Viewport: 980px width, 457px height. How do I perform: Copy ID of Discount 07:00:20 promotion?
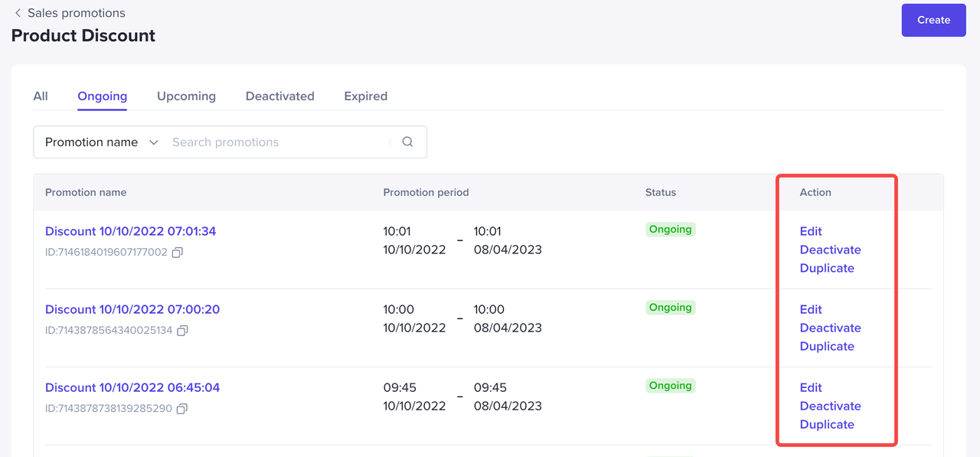point(182,331)
